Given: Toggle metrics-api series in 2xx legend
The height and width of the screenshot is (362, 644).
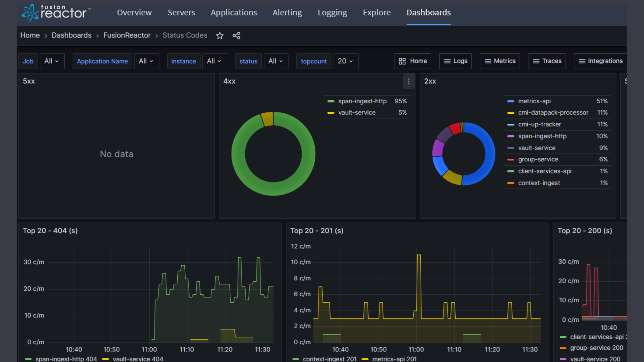Looking at the screenshot, I should coord(534,101).
